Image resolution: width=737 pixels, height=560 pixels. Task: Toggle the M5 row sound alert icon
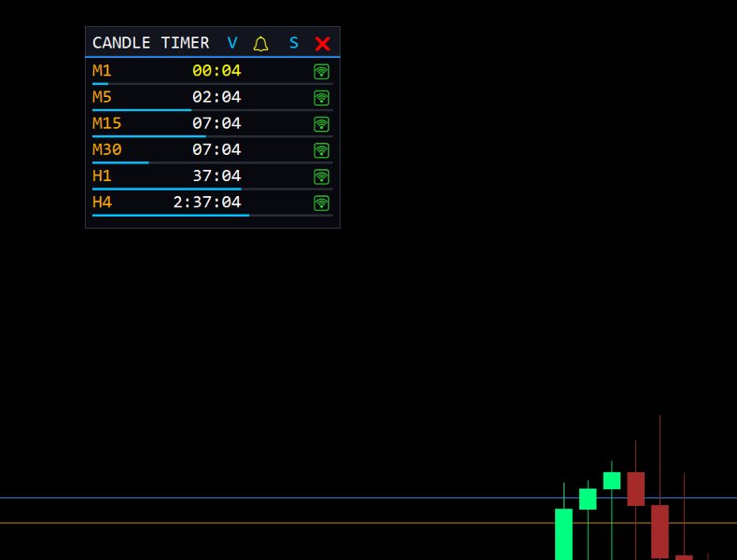click(322, 98)
